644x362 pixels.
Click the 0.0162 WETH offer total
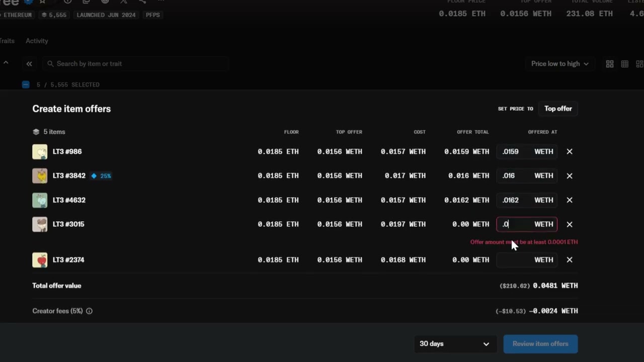pos(466,200)
